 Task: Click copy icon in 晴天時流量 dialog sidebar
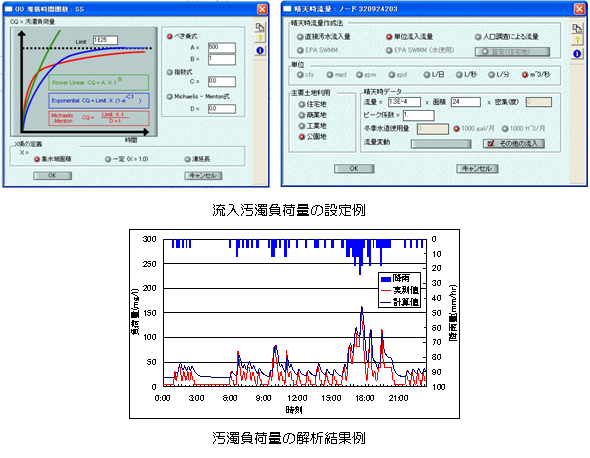tap(577, 28)
